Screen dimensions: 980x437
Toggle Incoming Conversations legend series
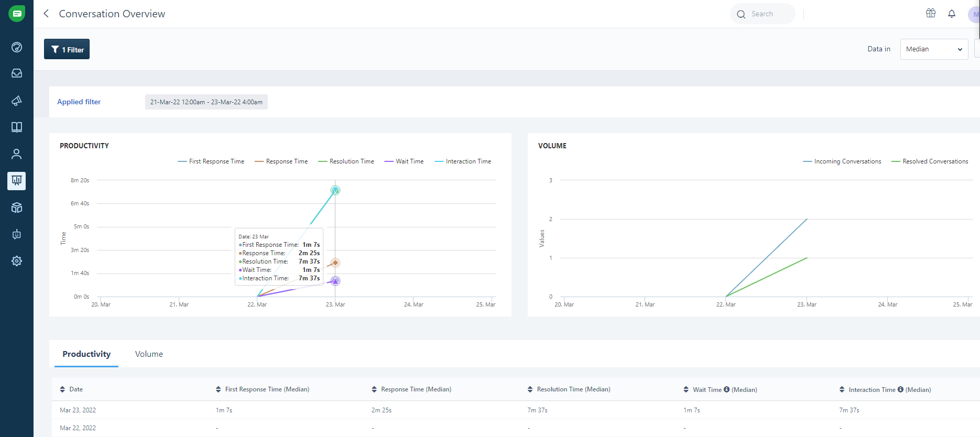(842, 161)
